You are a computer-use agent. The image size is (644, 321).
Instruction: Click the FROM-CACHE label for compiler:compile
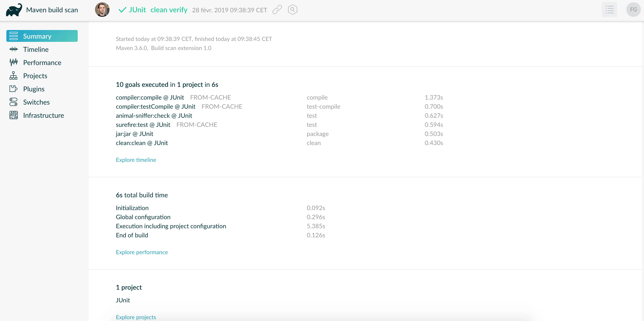pyautogui.click(x=210, y=97)
